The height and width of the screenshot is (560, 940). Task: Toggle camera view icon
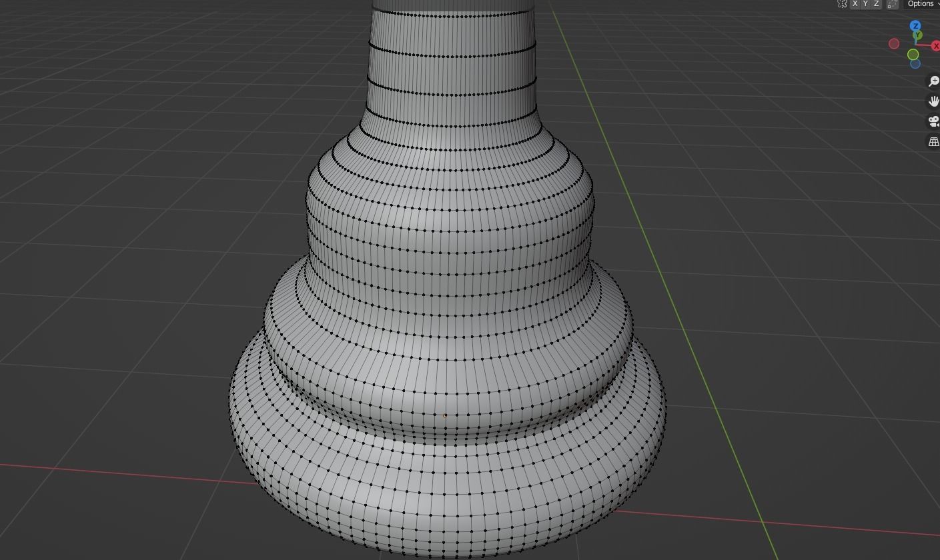coord(933,121)
